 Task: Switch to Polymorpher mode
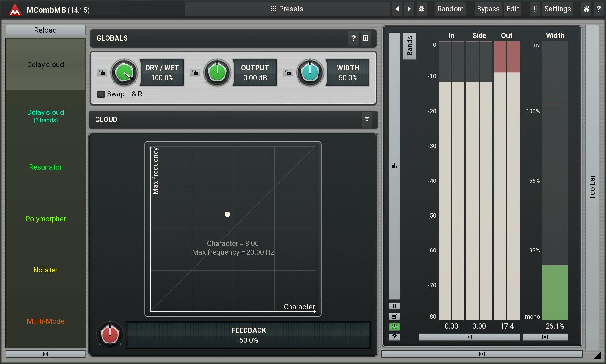[45, 219]
